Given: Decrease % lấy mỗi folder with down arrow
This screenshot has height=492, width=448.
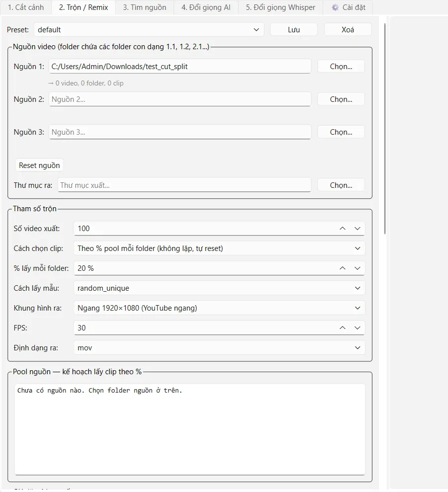Looking at the screenshot, I should (358, 268).
